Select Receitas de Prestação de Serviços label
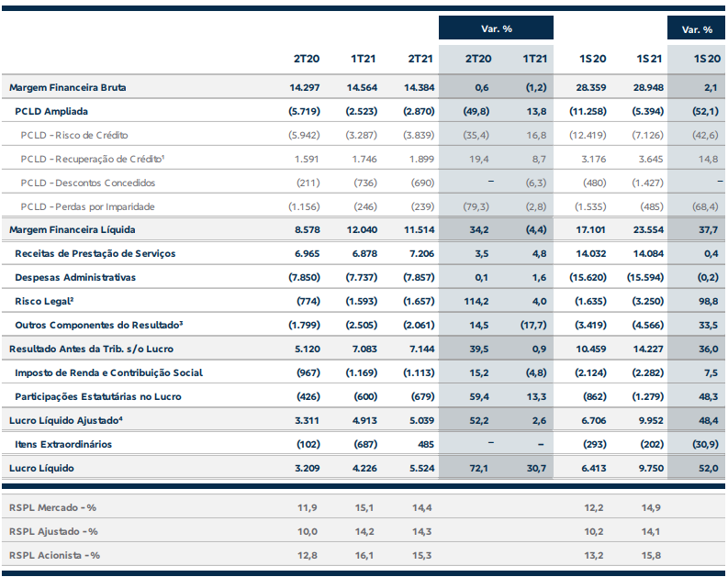This screenshot has height=577, width=728. pos(95,253)
